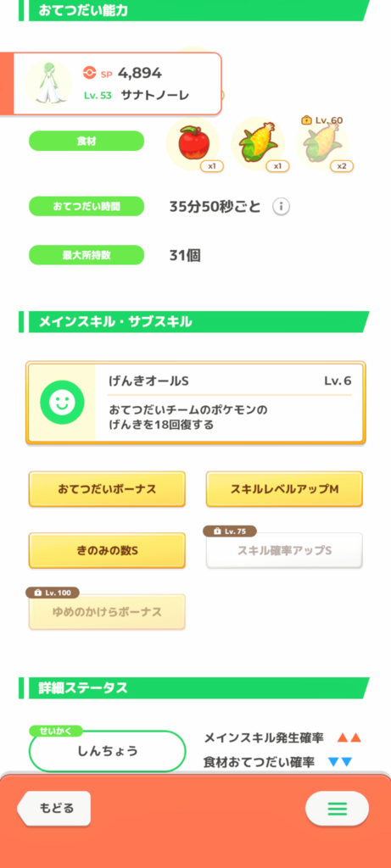Tap the もどる back button

point(54,808)
